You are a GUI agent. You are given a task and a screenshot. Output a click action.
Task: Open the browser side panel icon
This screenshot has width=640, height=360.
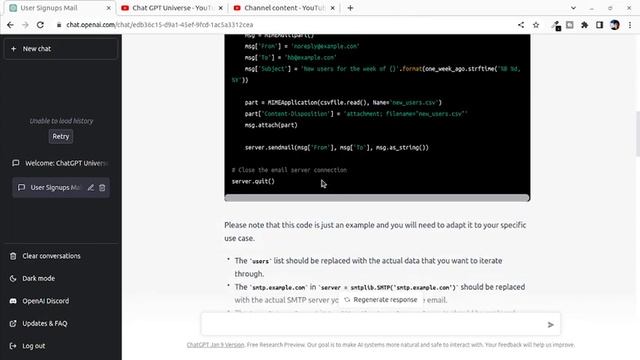(599, 25)
